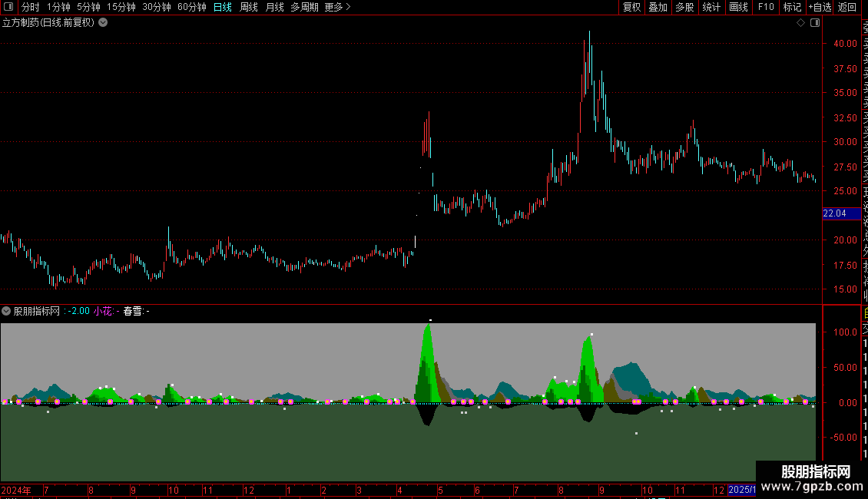
Task: Toggle the side panel icon in chart header
Action: [815, 23]
